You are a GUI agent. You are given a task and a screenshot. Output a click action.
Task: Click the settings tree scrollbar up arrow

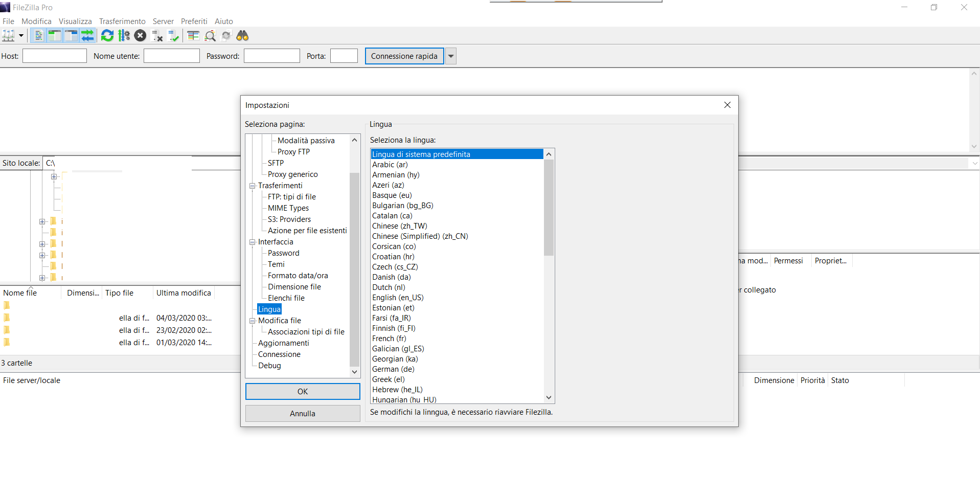click(x=354, y=140)
